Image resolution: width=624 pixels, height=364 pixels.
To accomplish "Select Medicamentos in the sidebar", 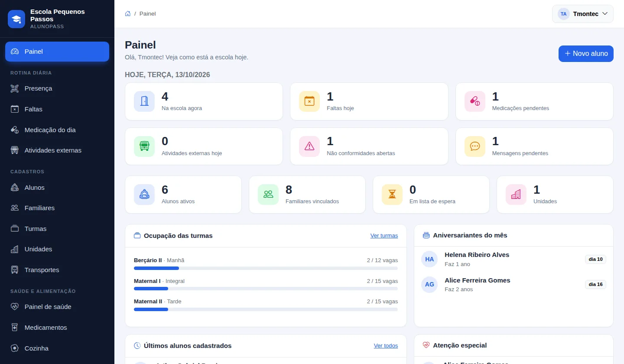I will [57, 328].
